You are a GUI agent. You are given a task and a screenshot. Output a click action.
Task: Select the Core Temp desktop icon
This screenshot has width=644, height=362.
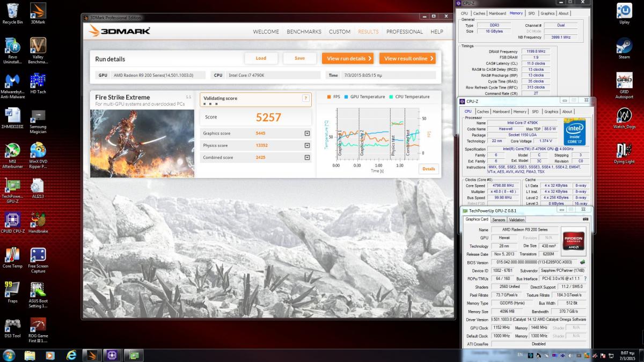[12, 258]
